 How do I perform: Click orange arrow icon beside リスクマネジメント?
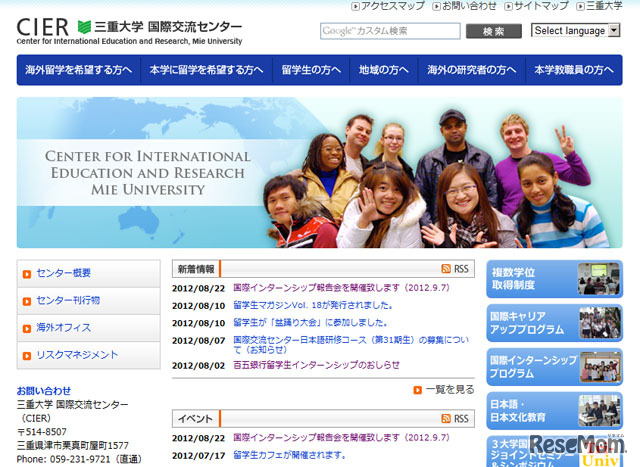tap(27, 356)
